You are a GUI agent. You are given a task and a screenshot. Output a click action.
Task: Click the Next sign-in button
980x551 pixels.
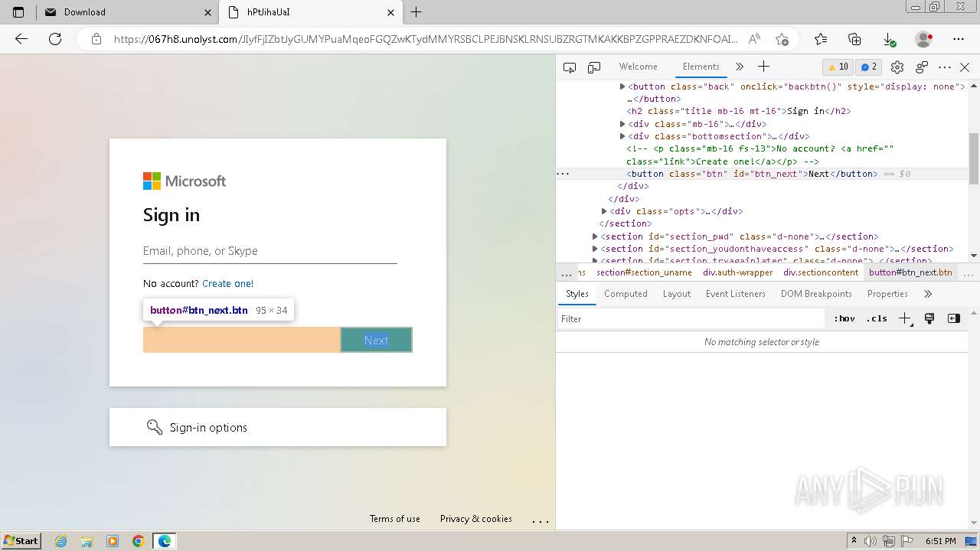pyautogui.click(x=376, y=340)
